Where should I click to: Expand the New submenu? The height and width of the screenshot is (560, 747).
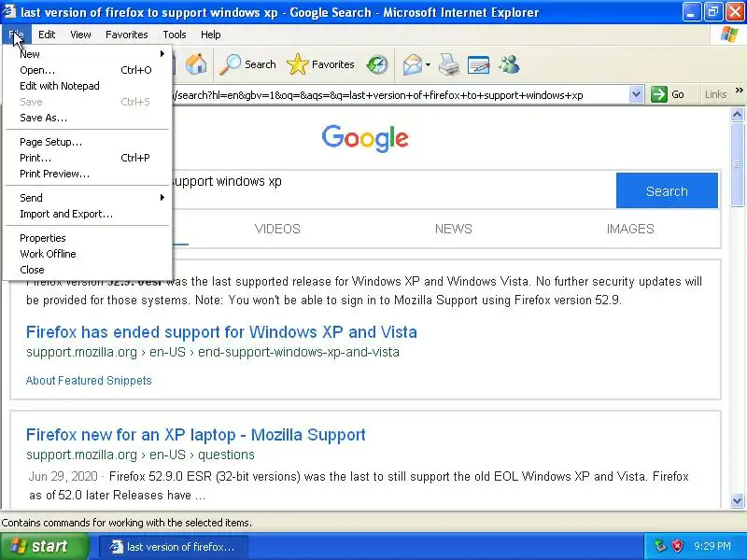click(88, 54)
